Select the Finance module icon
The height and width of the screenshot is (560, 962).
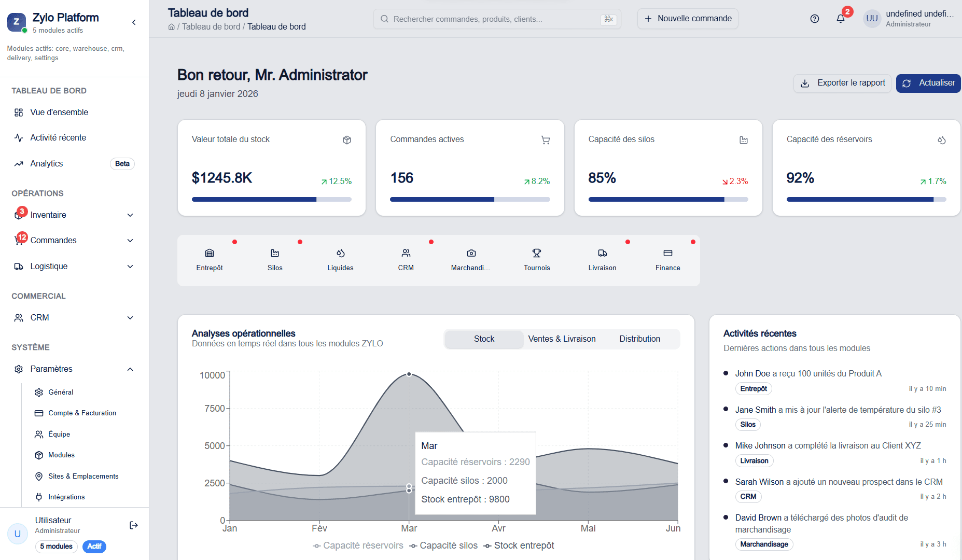pos(667,254)
